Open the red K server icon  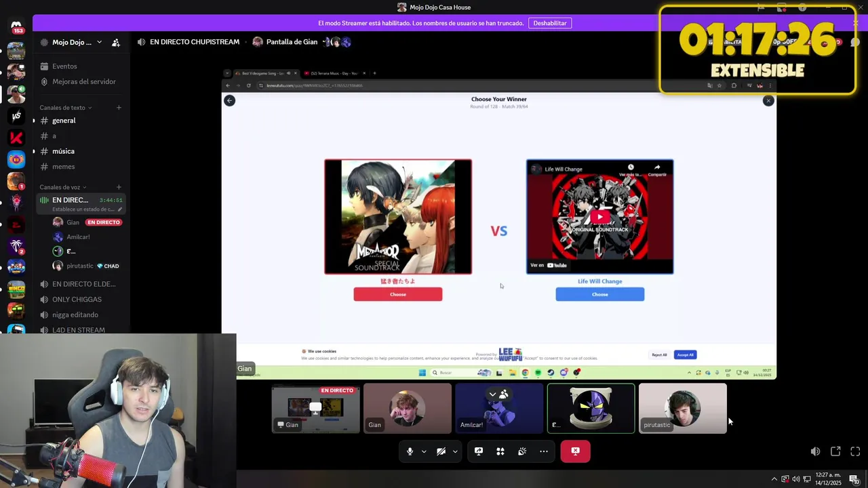(16, 138)
